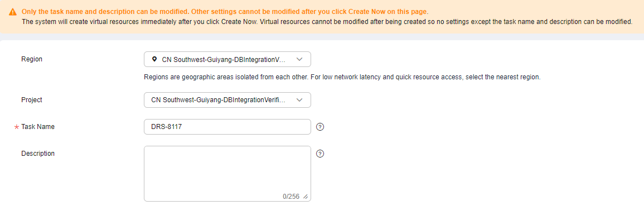
Task: Click the bold orange warning headline text
Action: coord(225,12)
